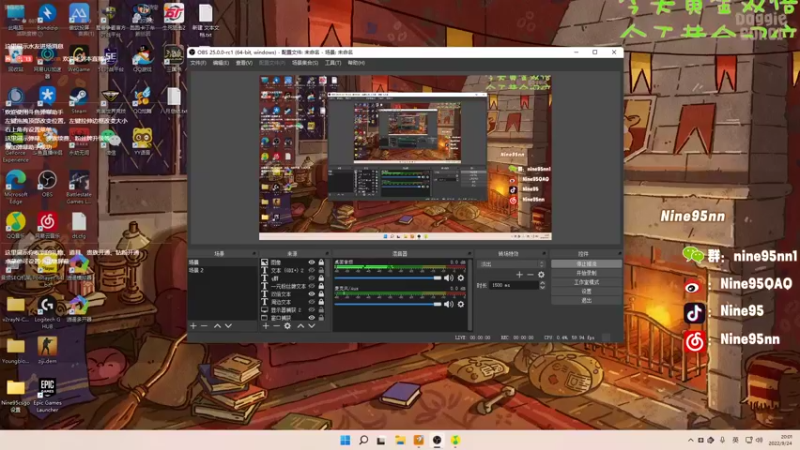Click the 1500 ms duration field
Screen dimensions: 800x450
[x=514, y=285]
